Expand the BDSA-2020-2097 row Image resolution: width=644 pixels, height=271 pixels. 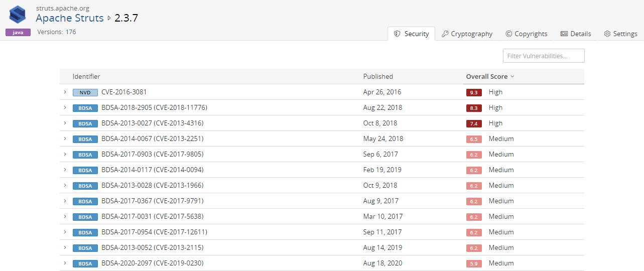click(65, 263)
